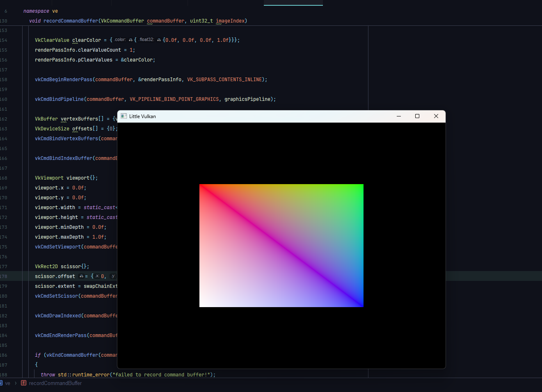
Task: Click the inlay hint icon before .float32 values
Action: coord(160,40)
